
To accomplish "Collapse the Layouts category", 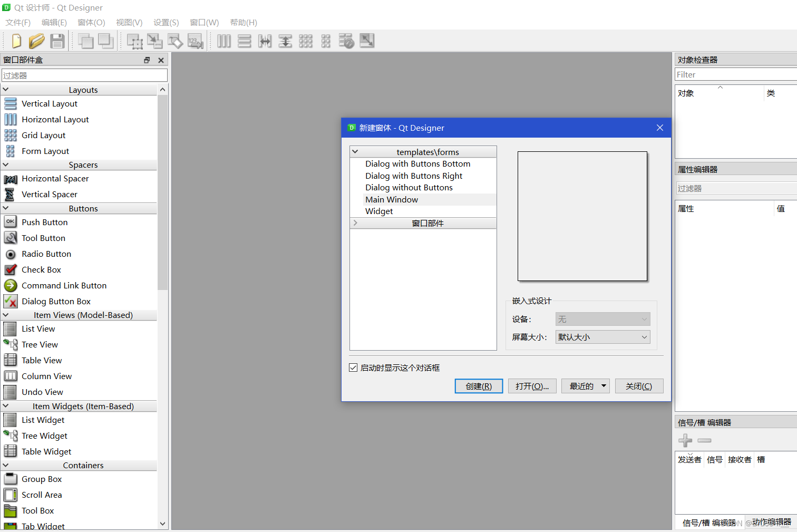I will (6, 90).
